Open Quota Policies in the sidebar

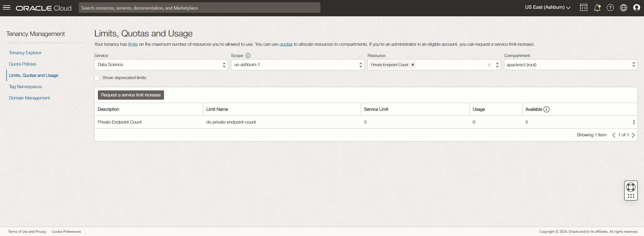coord(23,64)
